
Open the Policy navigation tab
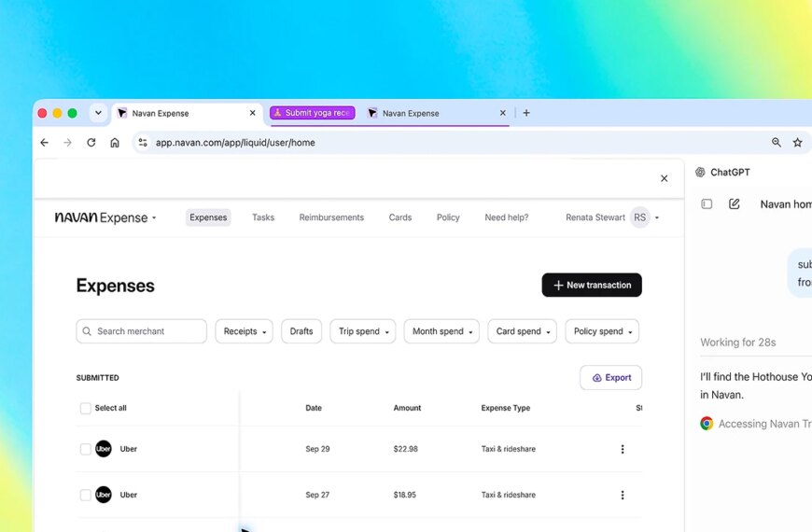(448, 217)
